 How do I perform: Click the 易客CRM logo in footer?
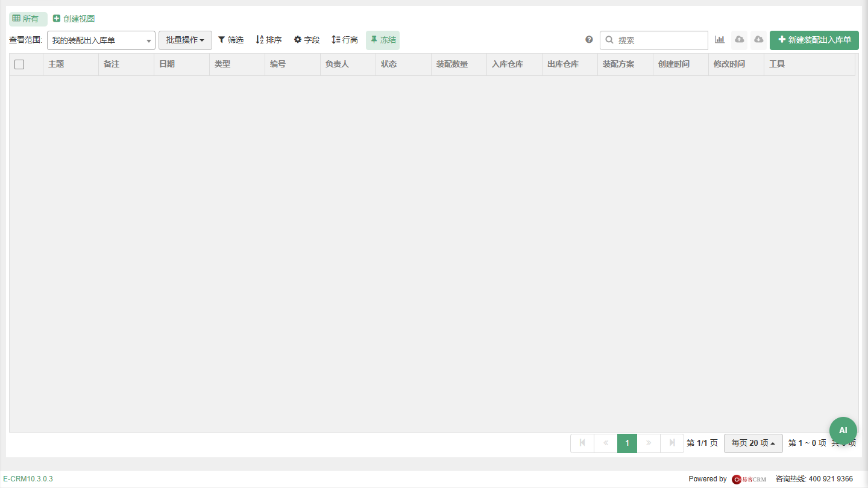pyautogui.click(x=749, y=479)
